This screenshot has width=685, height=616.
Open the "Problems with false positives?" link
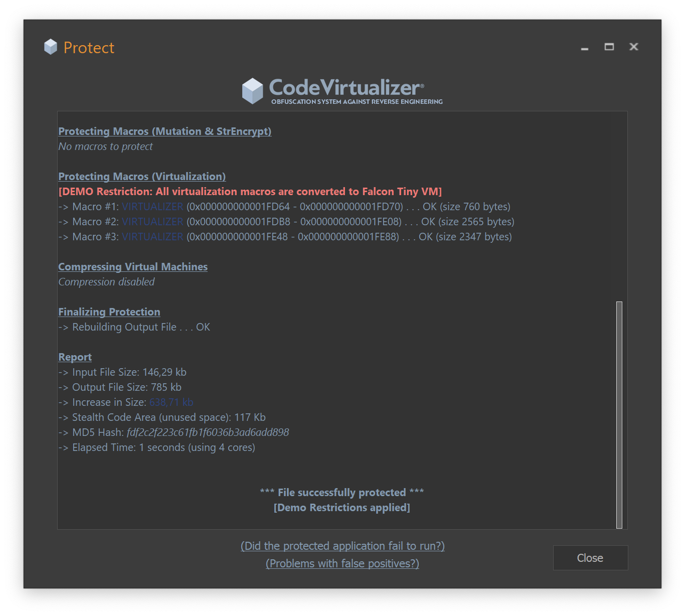coord(342,563)
